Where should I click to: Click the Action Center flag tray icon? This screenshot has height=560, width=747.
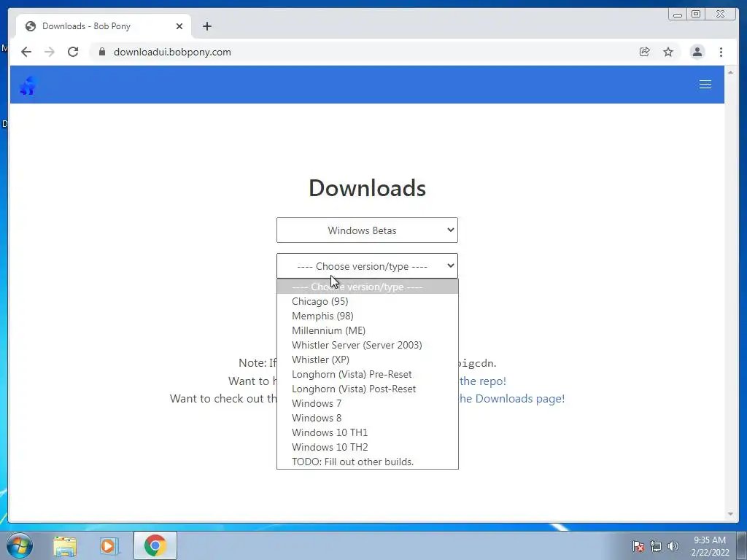[x=638, y=546]
